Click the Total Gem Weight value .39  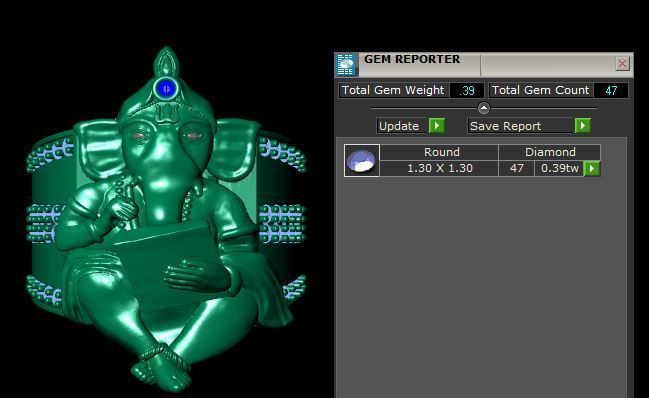[x=467, y=91]
